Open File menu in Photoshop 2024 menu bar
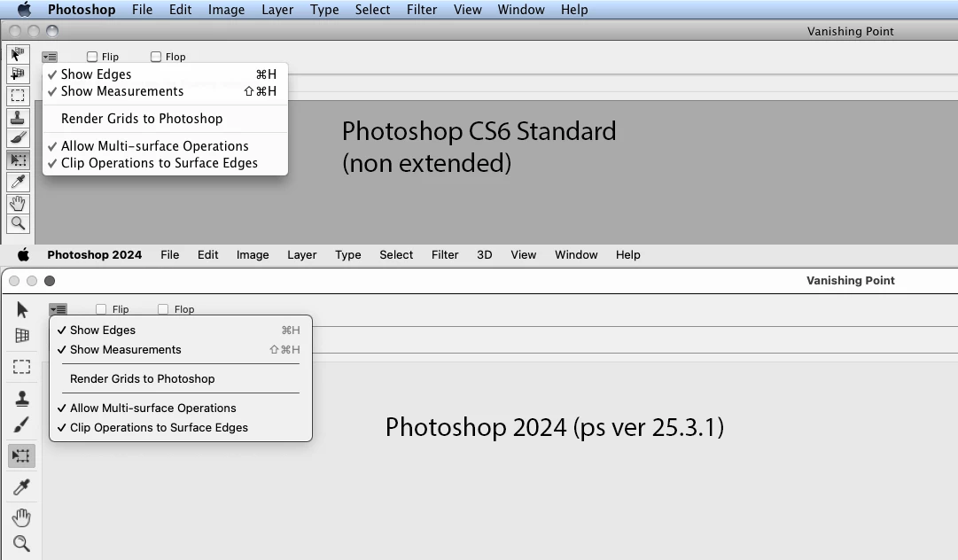958x560 pixels. coord(170,254)
